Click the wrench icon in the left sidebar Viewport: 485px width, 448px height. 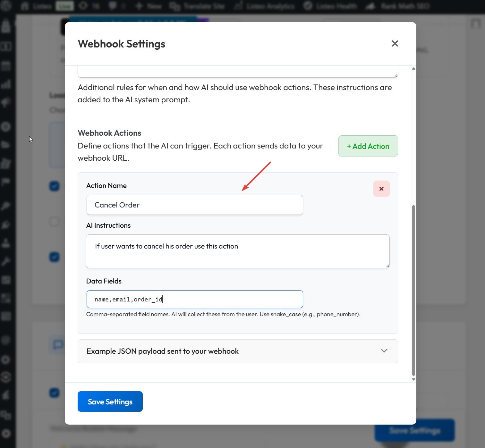(6, 261)
